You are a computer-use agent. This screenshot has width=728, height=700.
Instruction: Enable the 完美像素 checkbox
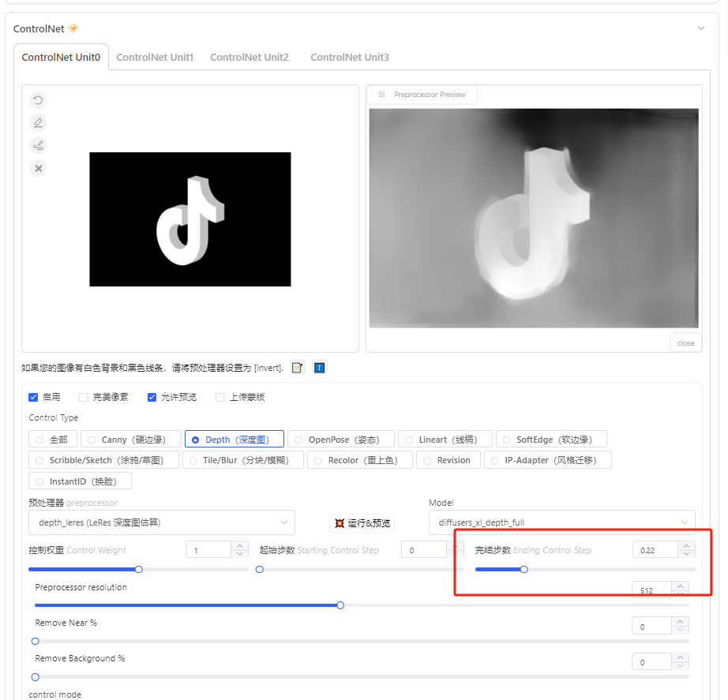pyautogui.click(x=84, y=397)
